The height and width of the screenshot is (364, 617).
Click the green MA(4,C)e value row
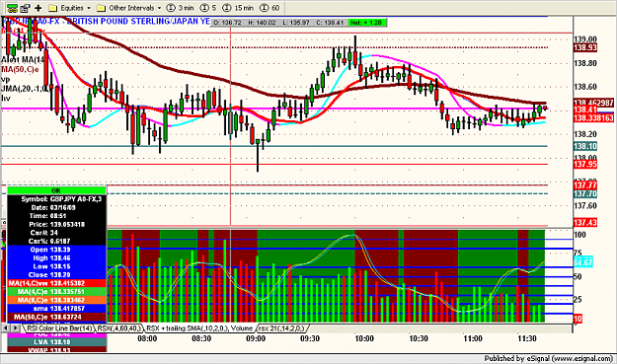(56, 292)
